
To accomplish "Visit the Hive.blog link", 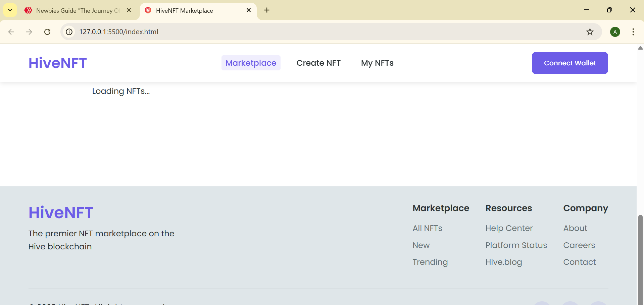I will point(504,262).
